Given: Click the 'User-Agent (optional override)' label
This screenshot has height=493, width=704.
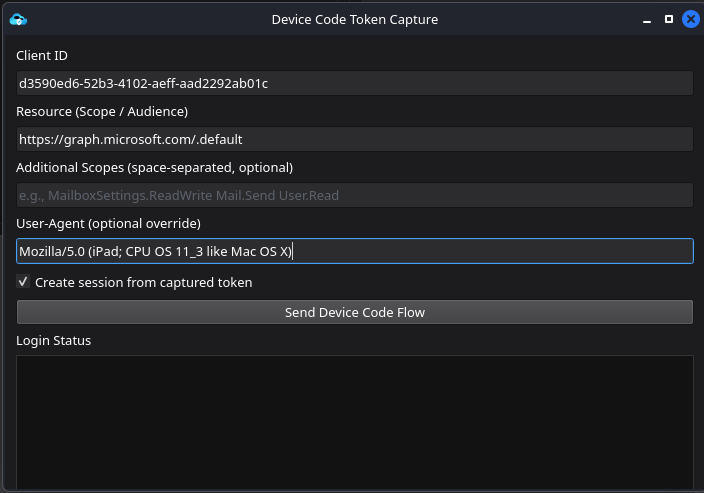Looking at the screenshot, I should coord(108,223).
